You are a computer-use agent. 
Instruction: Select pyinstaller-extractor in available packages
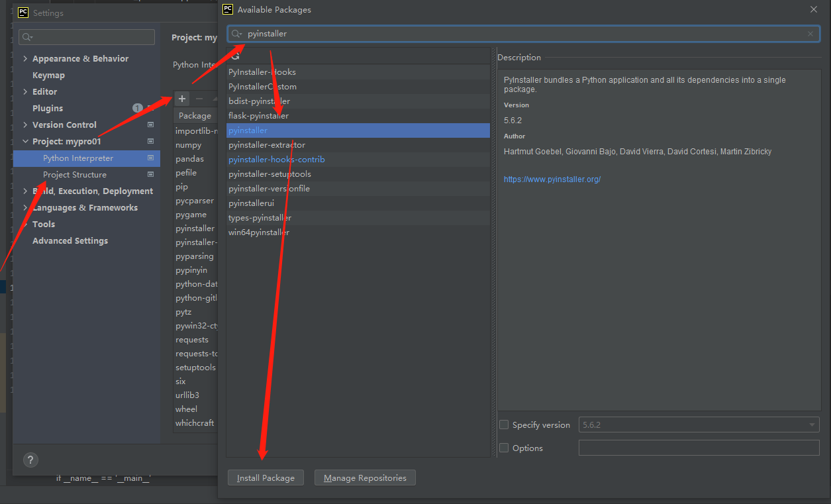pyautogui.click(x=358, y=145)
